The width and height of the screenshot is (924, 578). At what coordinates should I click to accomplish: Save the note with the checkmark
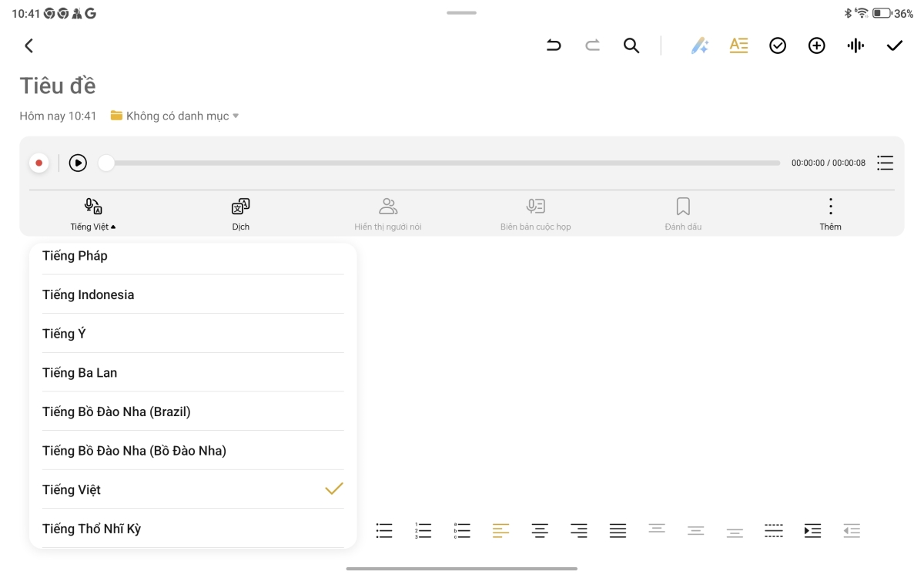894,46
